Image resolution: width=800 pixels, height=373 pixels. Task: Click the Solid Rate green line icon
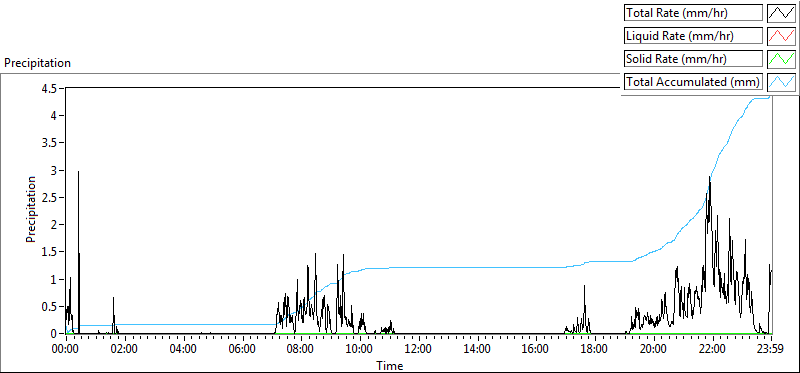click(x=782, y=59)
